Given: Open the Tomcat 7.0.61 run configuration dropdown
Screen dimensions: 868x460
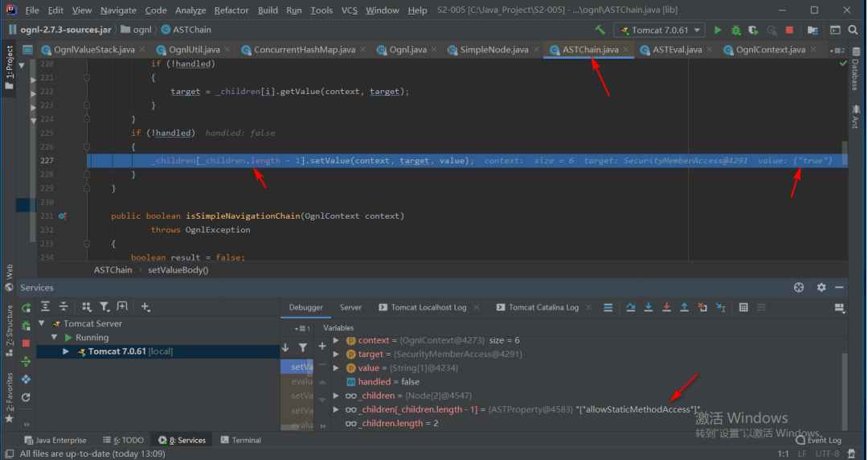Looking at the screenshot, I should (659, 30).
